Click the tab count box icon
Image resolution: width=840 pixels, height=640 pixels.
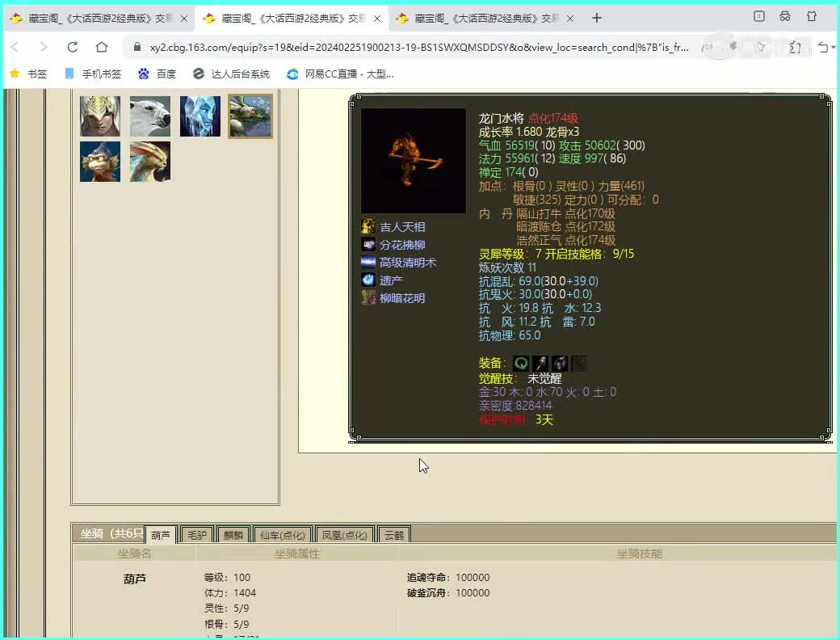pos(759,17)
